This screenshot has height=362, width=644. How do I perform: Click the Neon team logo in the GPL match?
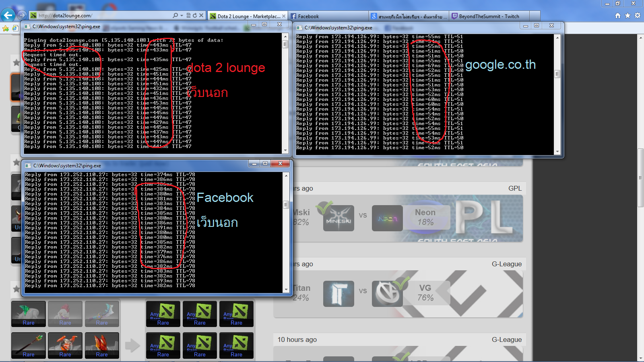pyautogui.click(x=387, y=218)
